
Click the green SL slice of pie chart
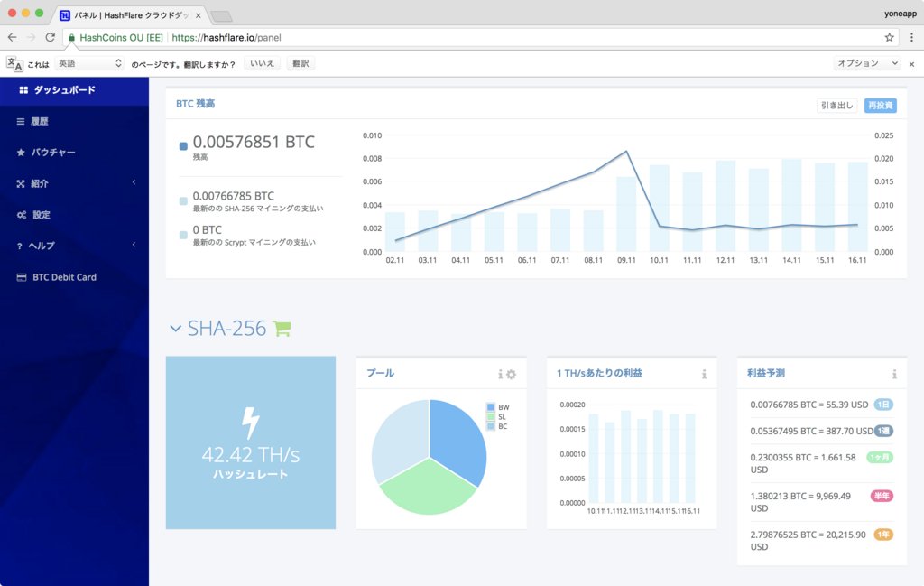point(427,488)
